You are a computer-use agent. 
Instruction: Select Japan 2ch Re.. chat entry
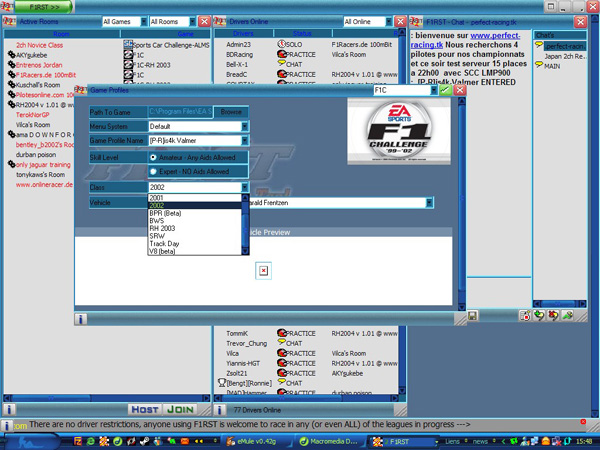pyautogui.click(x=566, y=56)
